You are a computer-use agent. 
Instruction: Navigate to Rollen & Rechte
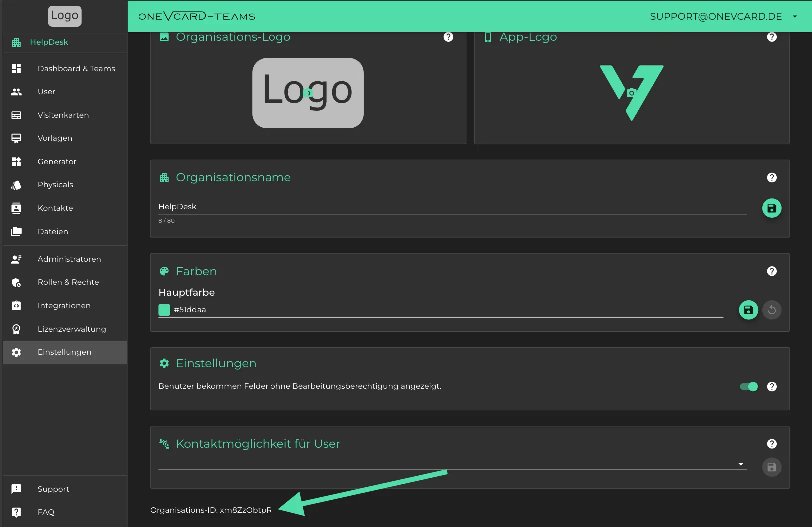[65, 282]
